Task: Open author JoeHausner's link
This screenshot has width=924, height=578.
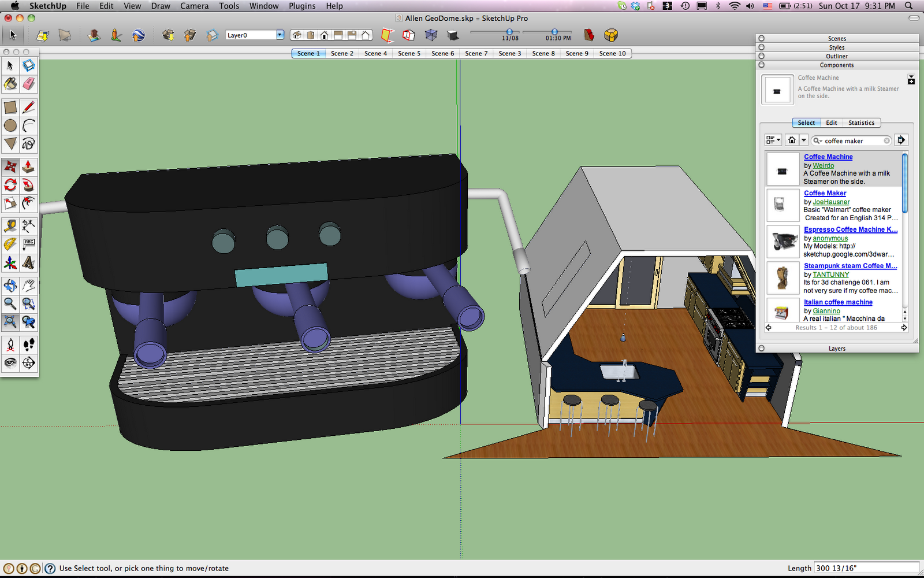Action: tap(831, 202)
